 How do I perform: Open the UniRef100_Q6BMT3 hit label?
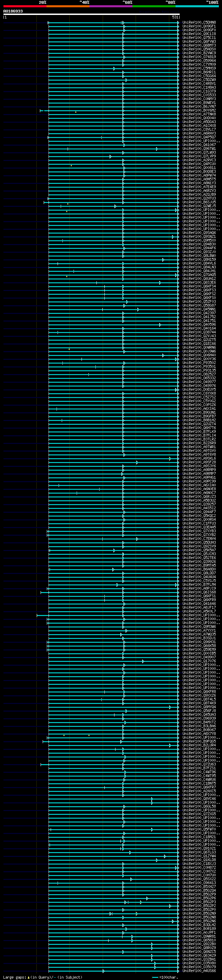[199, 45]
